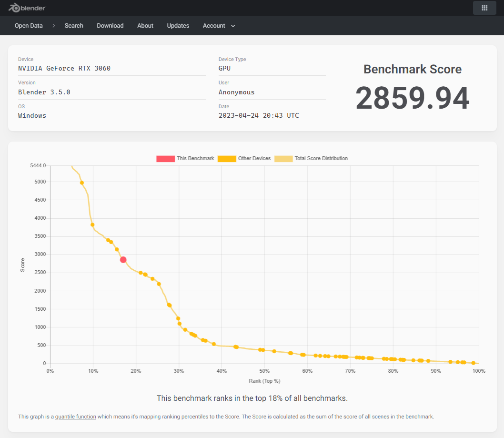This screenshot has height=438, width=504.
Task: Click the light yellow Total Score swatch
Action: [283, 159]
